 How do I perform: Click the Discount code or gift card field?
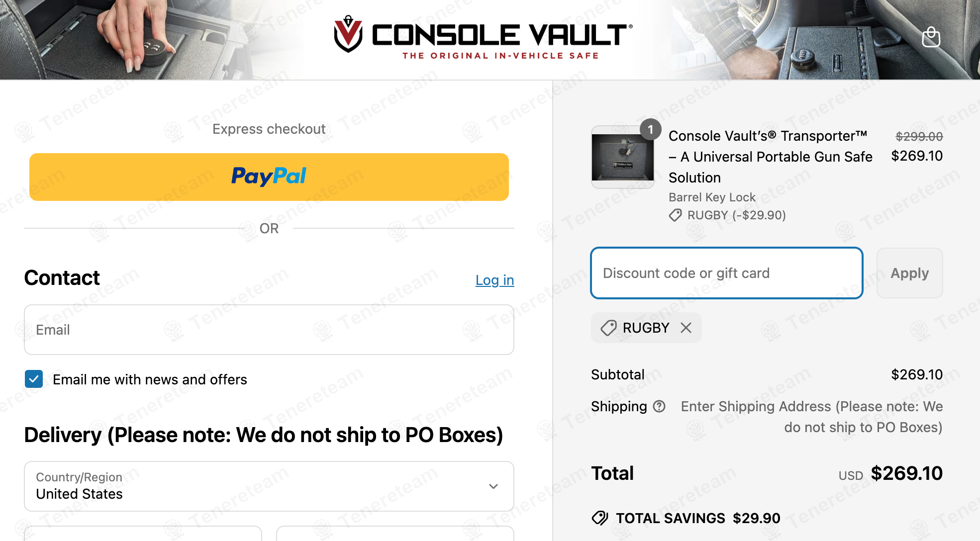click(x=726, y=273)
